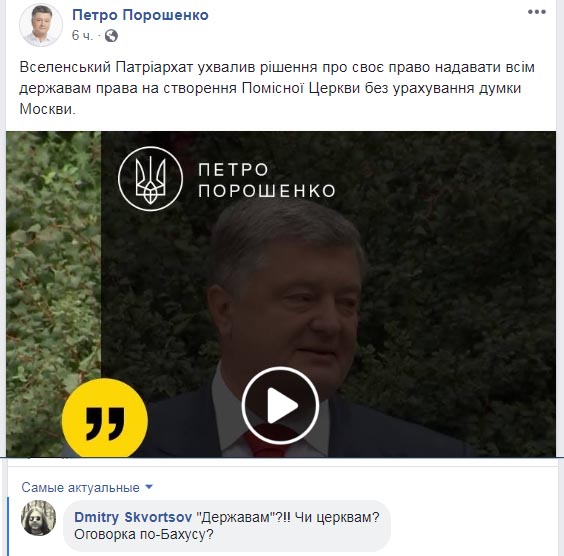Image resolution: width=564 pixels, height=556 pixels.
Task: Open the Петро Порошенко page name link
Action: point(140,15)
